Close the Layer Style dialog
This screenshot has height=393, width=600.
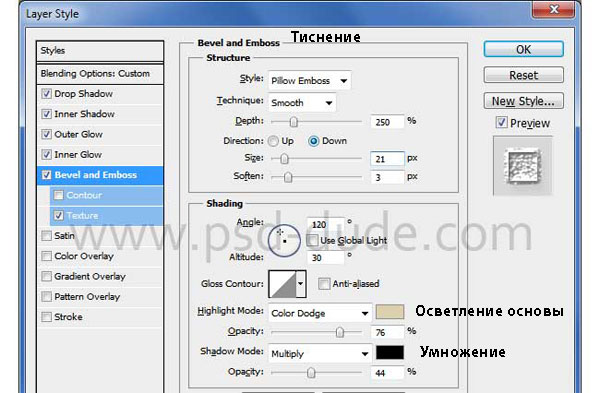(x=553, y=9)
